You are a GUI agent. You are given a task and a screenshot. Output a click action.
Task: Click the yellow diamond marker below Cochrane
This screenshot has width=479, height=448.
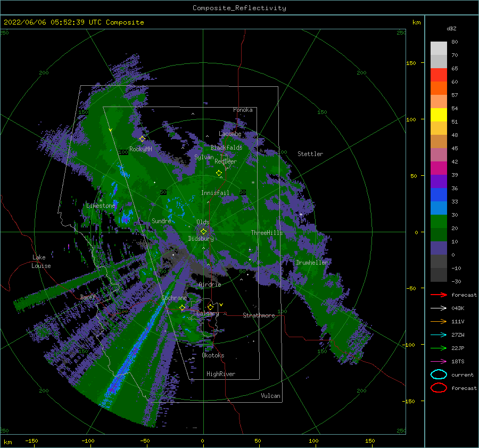pyautogui.click(x=183, y=307)
